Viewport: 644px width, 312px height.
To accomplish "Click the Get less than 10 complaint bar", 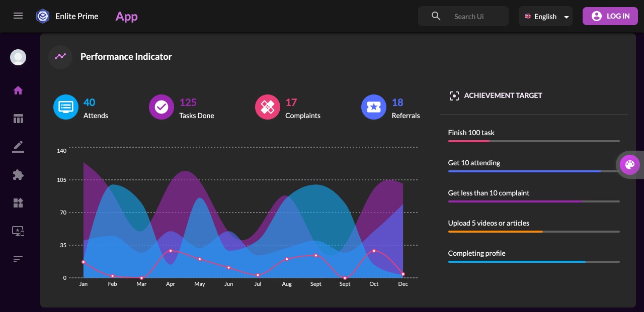I will click(x=534, y=201).
